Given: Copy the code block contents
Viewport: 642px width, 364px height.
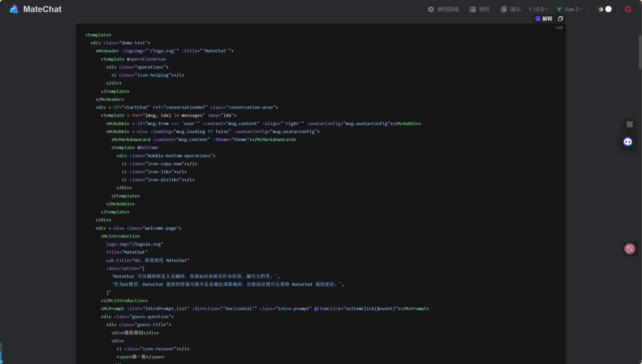Looking at the screenshot, I should pos(560,19).
